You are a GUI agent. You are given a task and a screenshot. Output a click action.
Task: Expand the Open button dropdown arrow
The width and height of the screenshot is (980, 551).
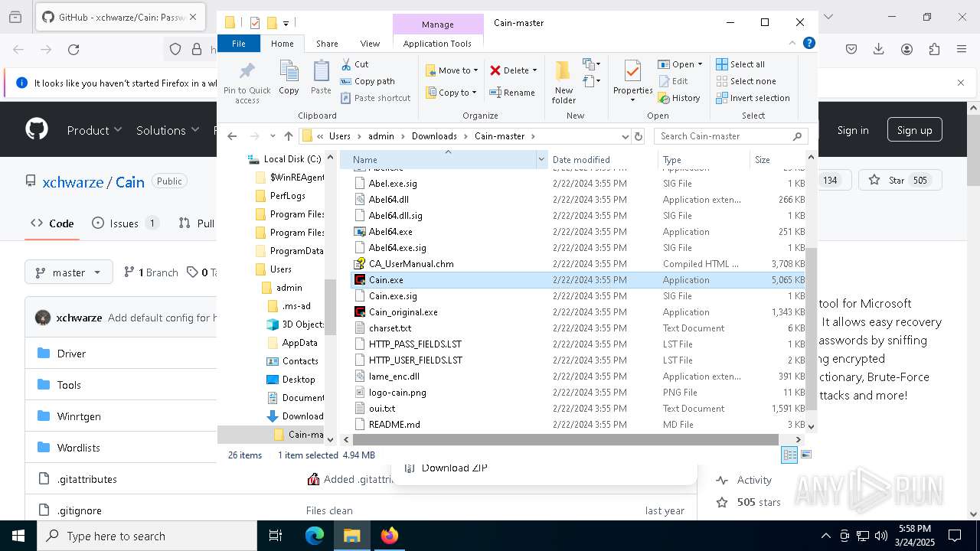[700, 64]
